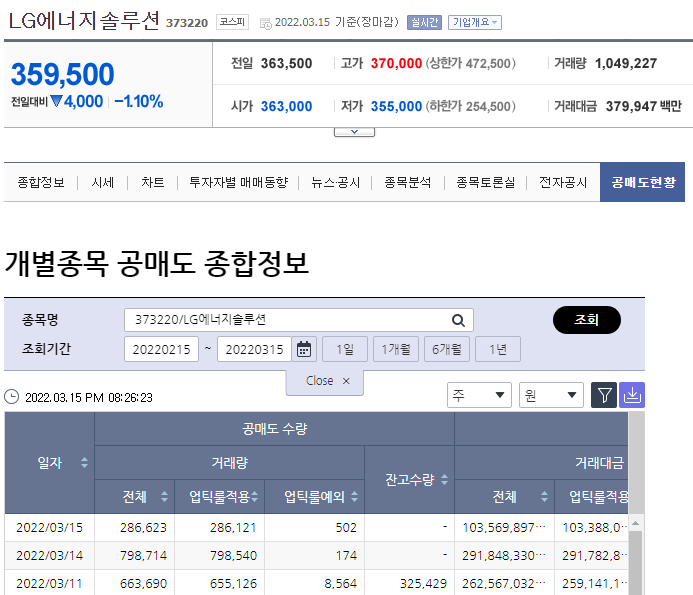This screenshot has height=595, width=693.
Task: Select the 공매도현황 tab
Action: pos(642,182)
